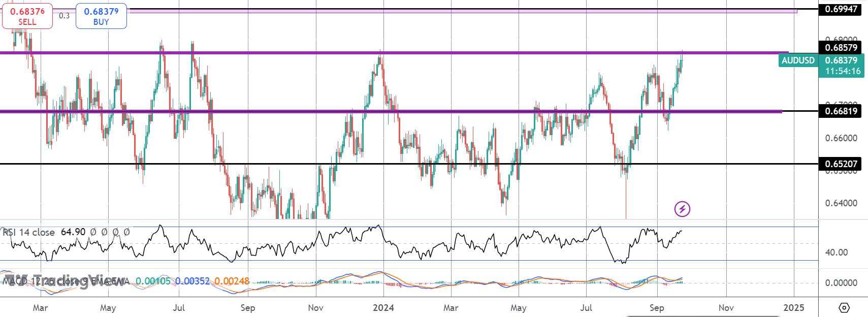Select the thick purple line at 0.68579

coord(394,52)
